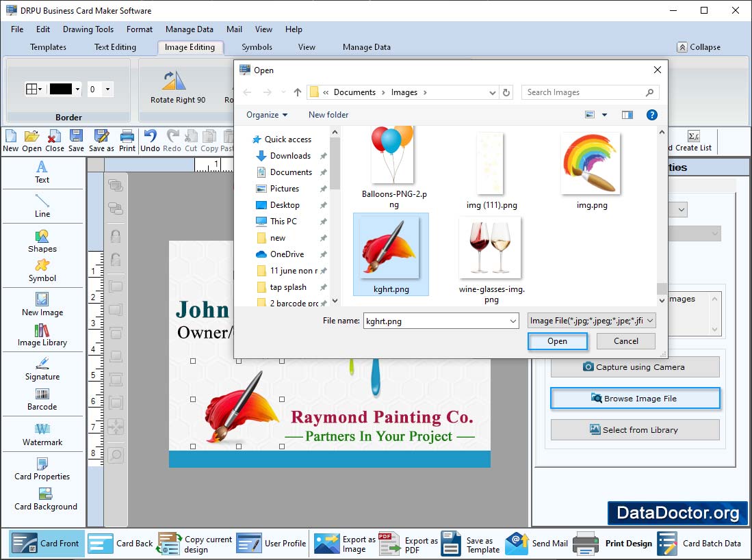Select Downloads in Quick access

pyautogui.click(x=289, y=156)
